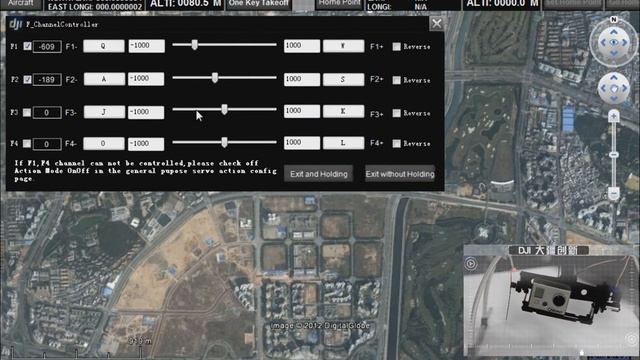Screen dimensions: 640x360
Task: Click the F4+ key binding button L
Action: [343, 143]
